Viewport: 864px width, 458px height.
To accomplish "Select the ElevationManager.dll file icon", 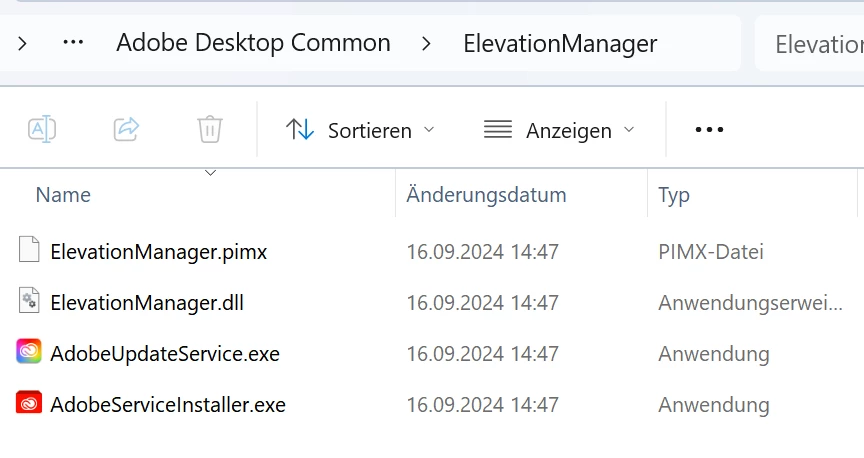I will click(29, 300).
